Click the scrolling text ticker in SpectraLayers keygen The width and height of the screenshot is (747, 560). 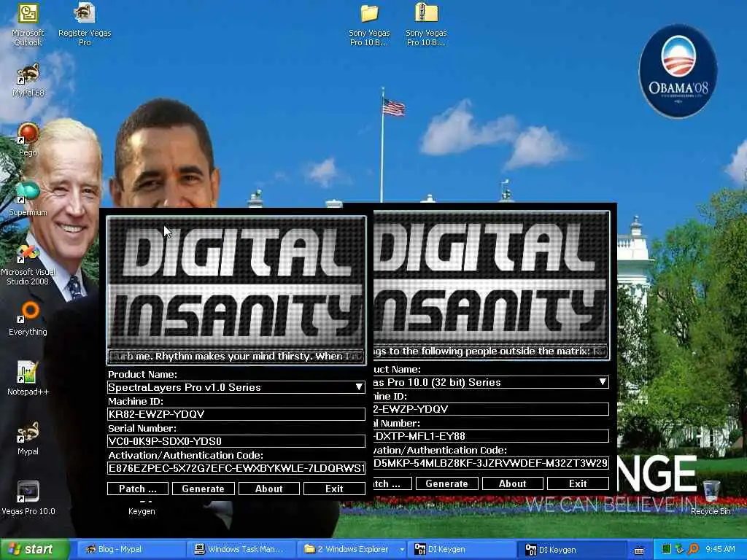click(x=236, y=356)
